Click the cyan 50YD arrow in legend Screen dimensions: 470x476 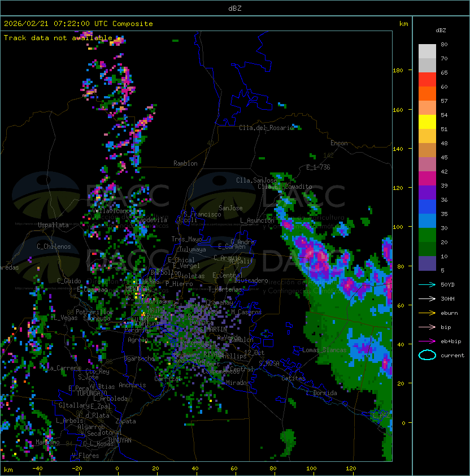point(427,284)
